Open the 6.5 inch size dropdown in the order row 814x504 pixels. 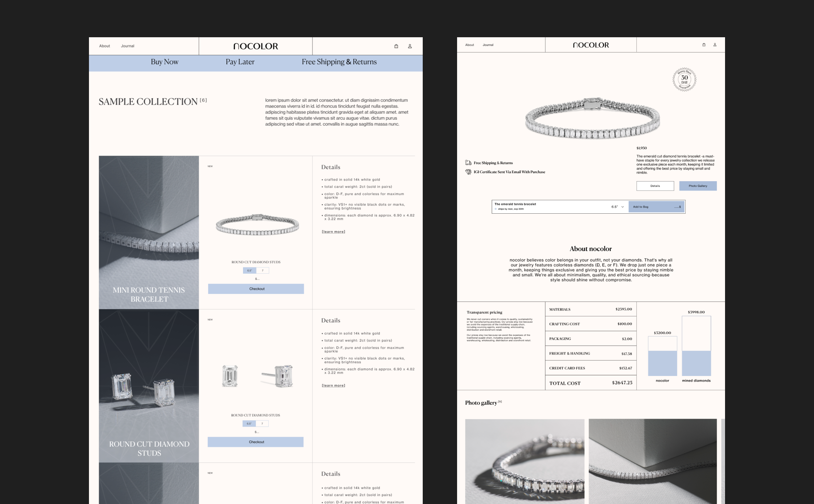617,206
